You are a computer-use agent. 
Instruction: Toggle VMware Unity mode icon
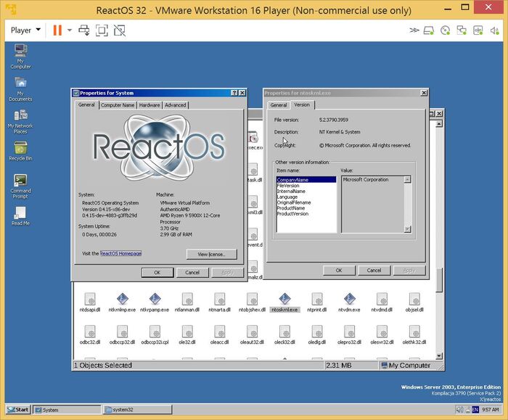pyautogui.click(x=119, y=30)
